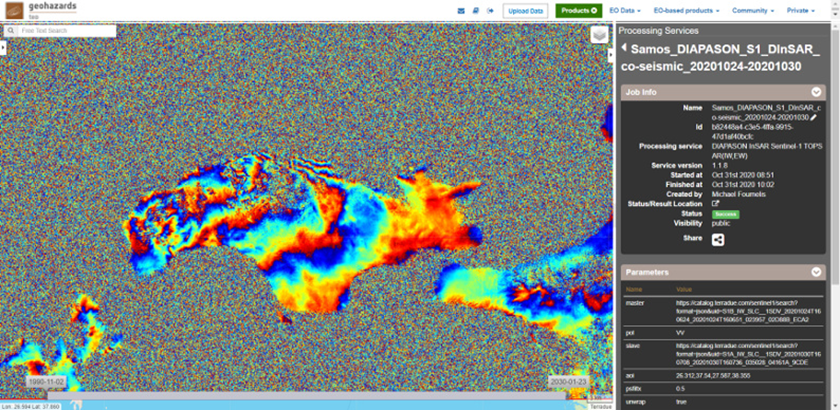Click the sign-out arrow icon

[x=490, y=11]
